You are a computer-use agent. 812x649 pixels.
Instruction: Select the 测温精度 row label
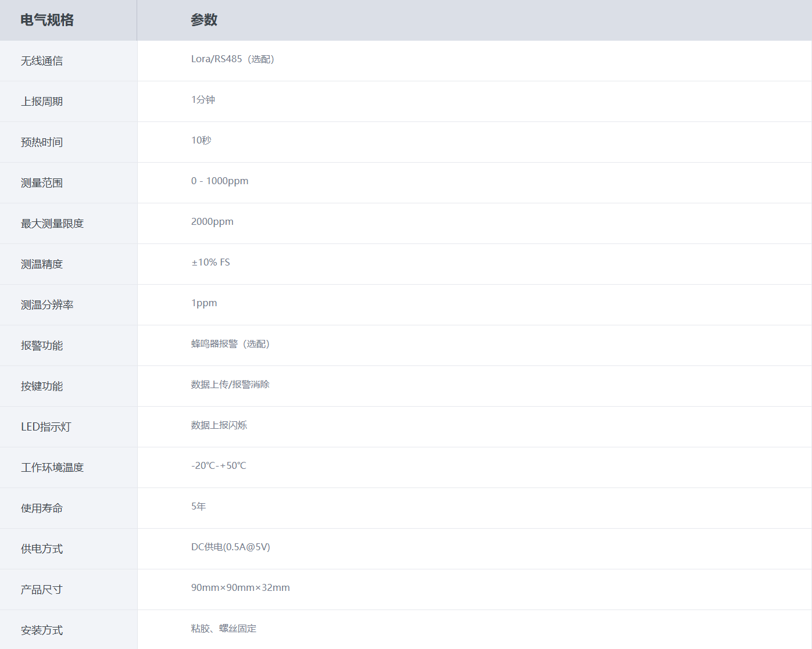click(x=42, y=264)
